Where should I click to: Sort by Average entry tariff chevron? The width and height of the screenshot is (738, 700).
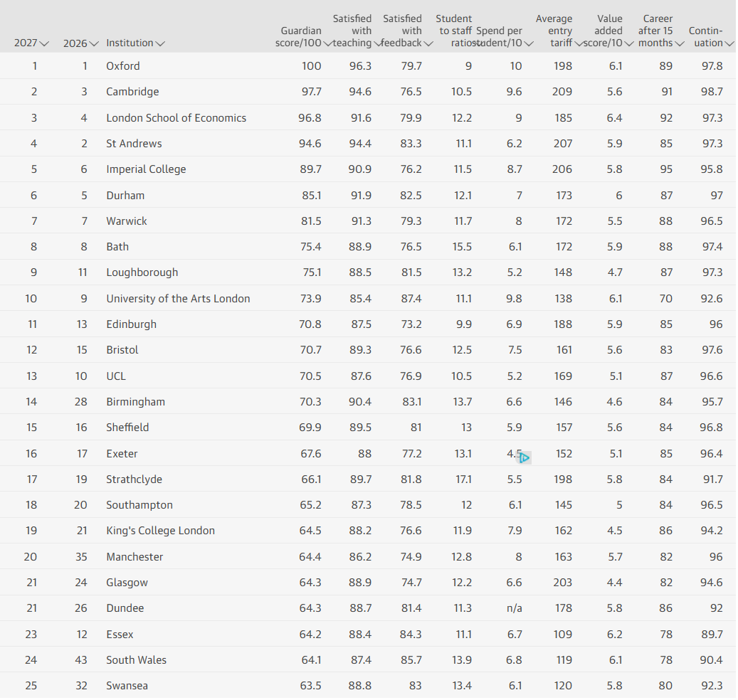click(x=579, y=44)
